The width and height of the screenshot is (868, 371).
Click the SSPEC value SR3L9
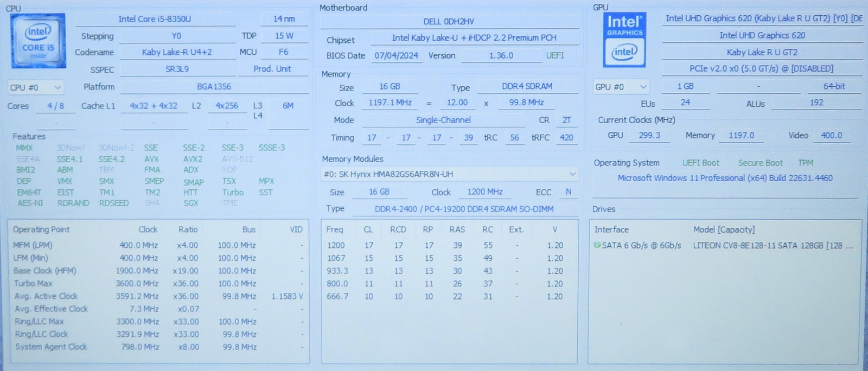(177, 69)
